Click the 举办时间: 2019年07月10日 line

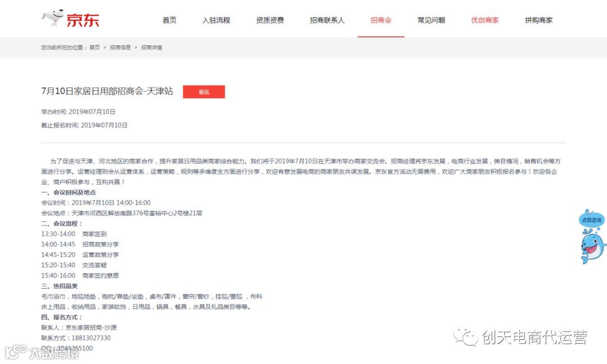click(78, 112)
